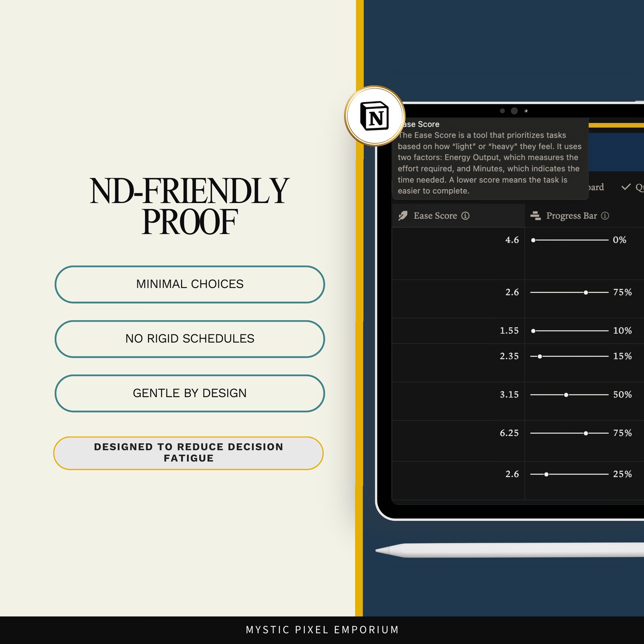The height and width of the screenshot is (644, 644).
Task: Toggle the 0% progress row slider handle
Action: (533, 240)
